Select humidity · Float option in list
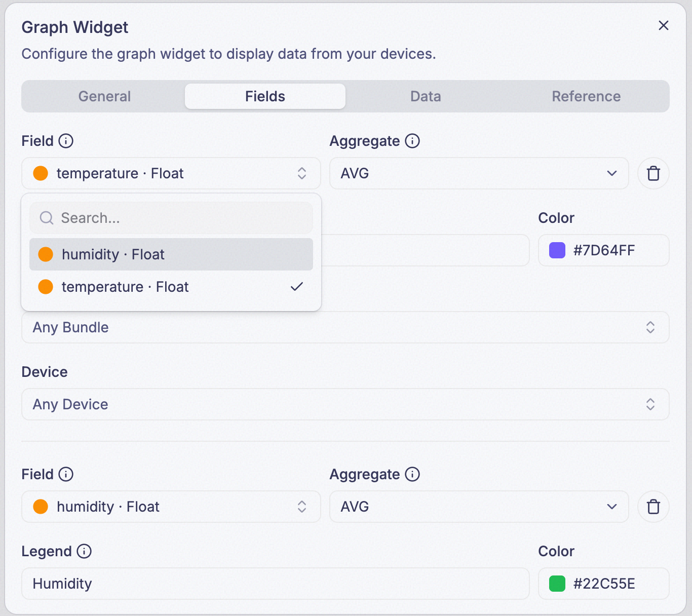The height and width of the screenshot is (616, 692). [x=171, y=254]
